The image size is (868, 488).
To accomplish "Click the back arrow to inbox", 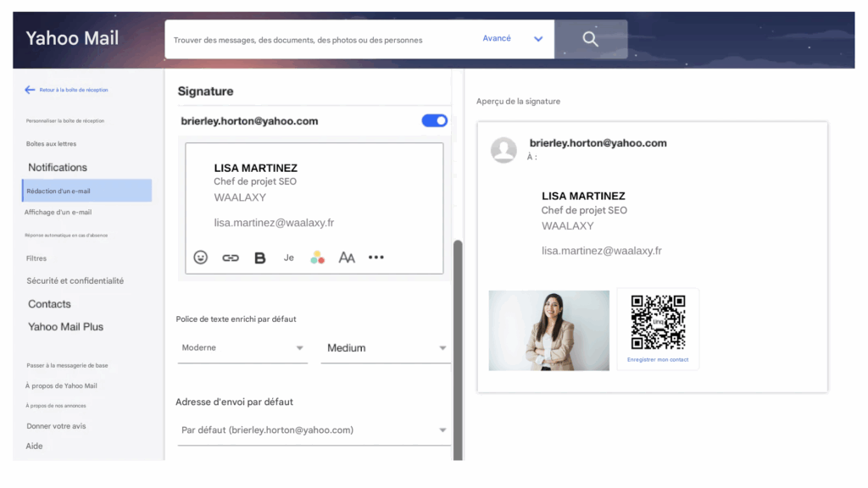I will 31,90.
